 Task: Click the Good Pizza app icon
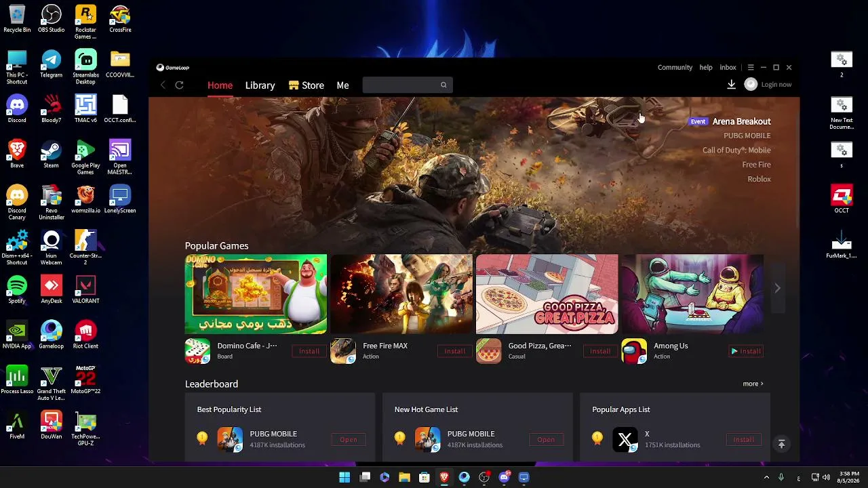click(488, 351)
